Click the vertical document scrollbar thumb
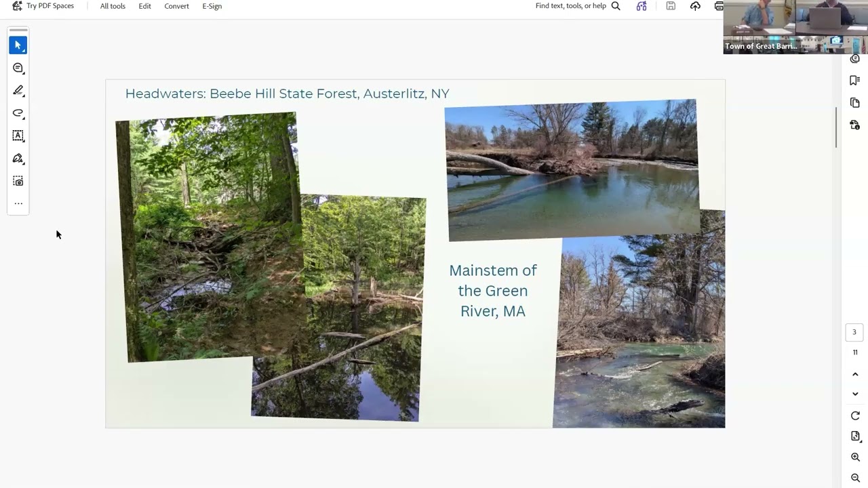Viewport: 868px width, 488px height. pyautogui.click(x=836, y=127)
